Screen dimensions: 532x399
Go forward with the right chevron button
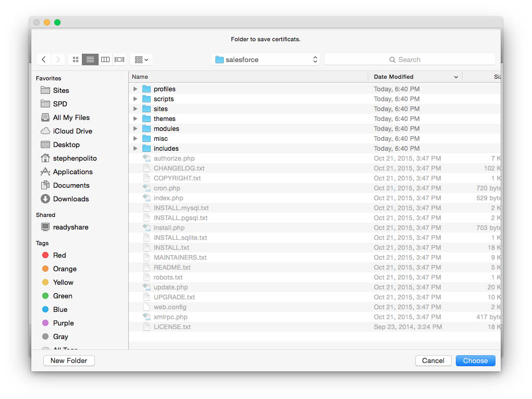pyautogui.click(x=58, y=59)
